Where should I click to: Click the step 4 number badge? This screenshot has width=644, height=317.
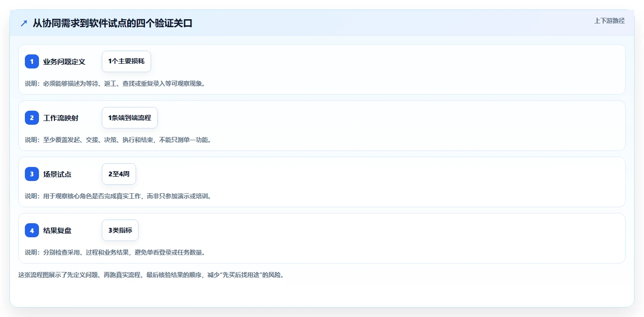(32, 230)
